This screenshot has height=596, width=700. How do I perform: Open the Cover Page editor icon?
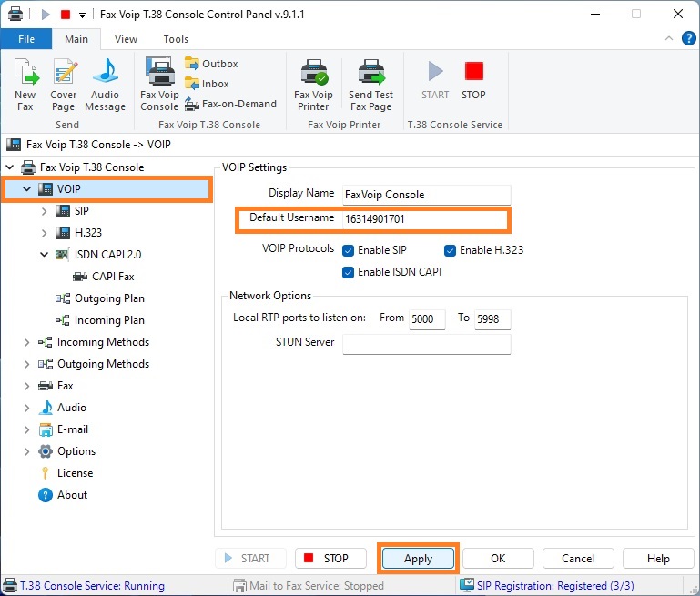click(x=64, y=85)
